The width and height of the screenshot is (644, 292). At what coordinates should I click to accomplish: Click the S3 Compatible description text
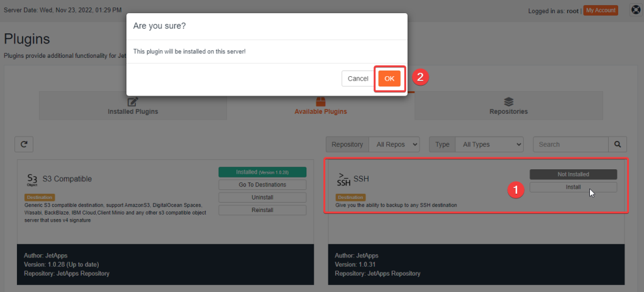click(x=116, y=212)
